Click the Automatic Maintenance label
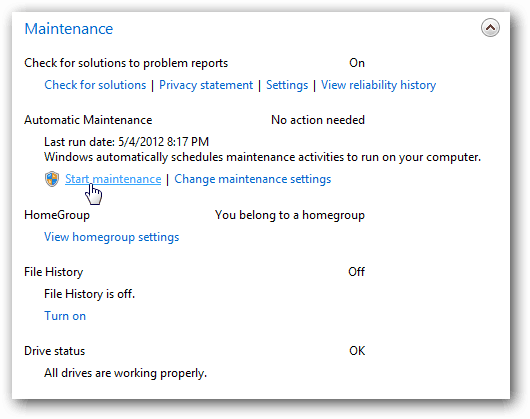The width and height of the screenshot is (530, 419). [x=88, y=120]
